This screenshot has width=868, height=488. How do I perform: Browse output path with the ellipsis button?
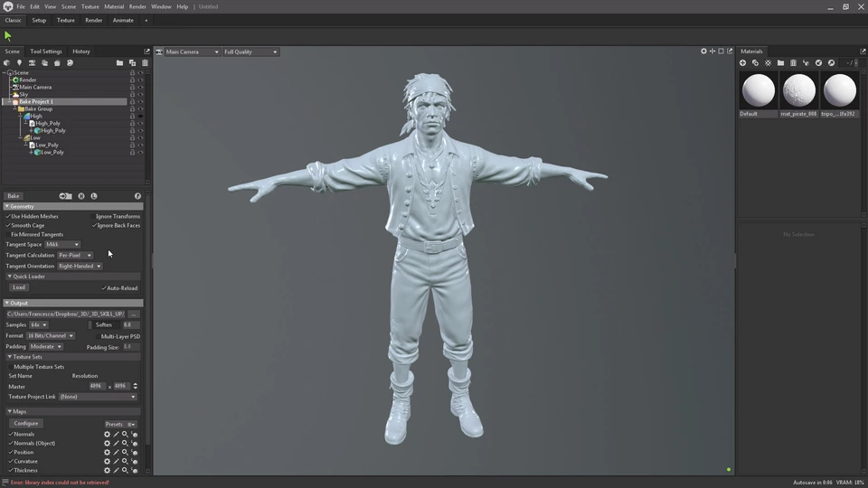(134, 314)
